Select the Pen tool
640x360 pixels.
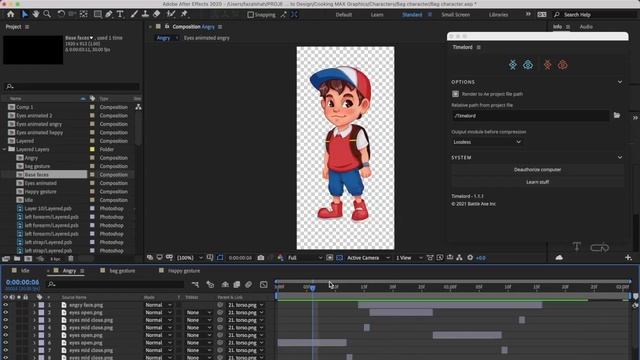[109, 14]
